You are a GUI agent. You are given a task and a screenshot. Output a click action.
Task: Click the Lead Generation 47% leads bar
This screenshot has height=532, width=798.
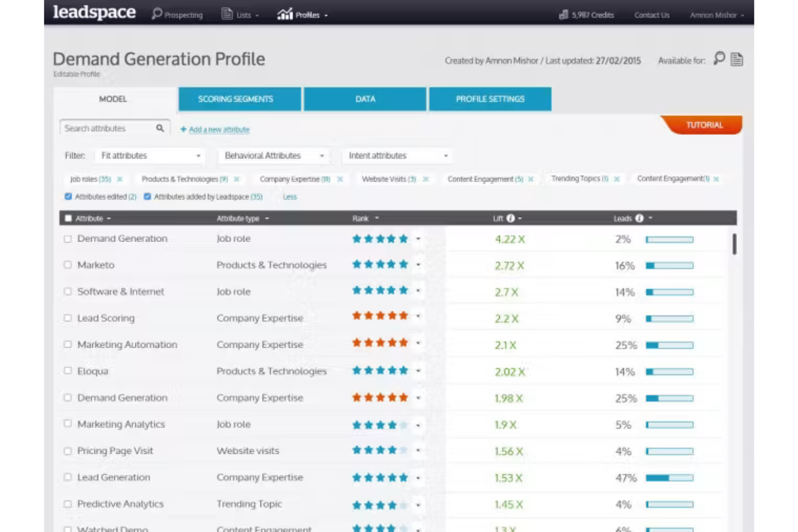670,478
